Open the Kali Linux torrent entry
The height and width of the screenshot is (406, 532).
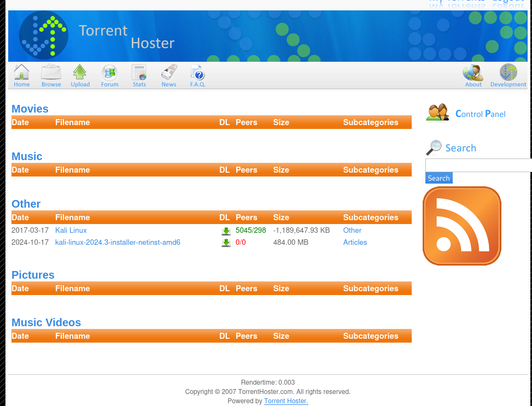tap(71, 230)
